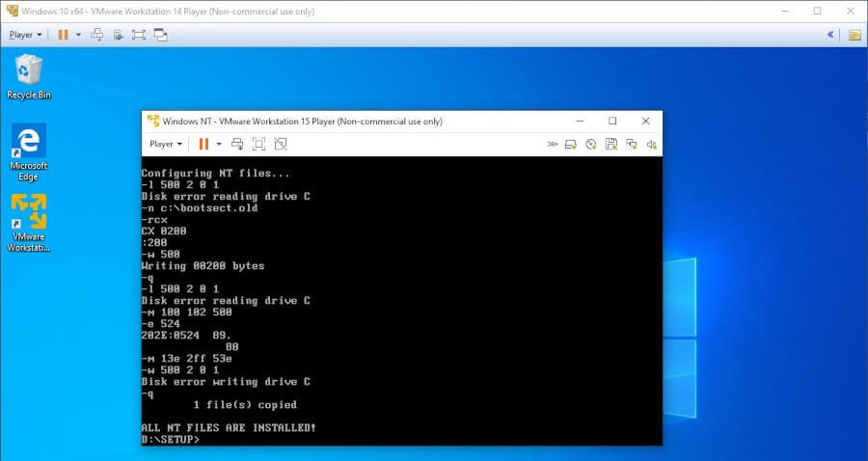The height and width of the screenshot is (461, 868).
Task: Maximize the Windows NT player window
Action: (x=612, y=121)
